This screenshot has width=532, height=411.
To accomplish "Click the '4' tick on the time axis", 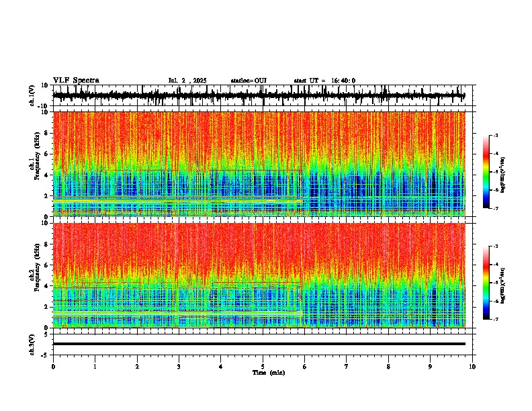I will pos(220,367).
